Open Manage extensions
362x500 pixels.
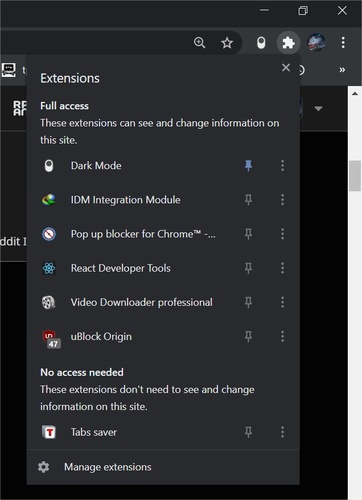tap(163, 467)
